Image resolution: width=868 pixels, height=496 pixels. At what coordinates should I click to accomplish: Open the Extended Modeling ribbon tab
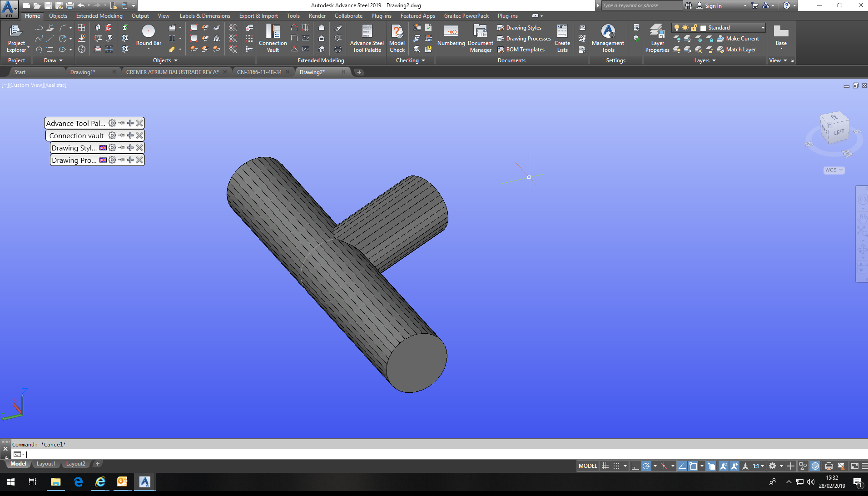point(99,15)
